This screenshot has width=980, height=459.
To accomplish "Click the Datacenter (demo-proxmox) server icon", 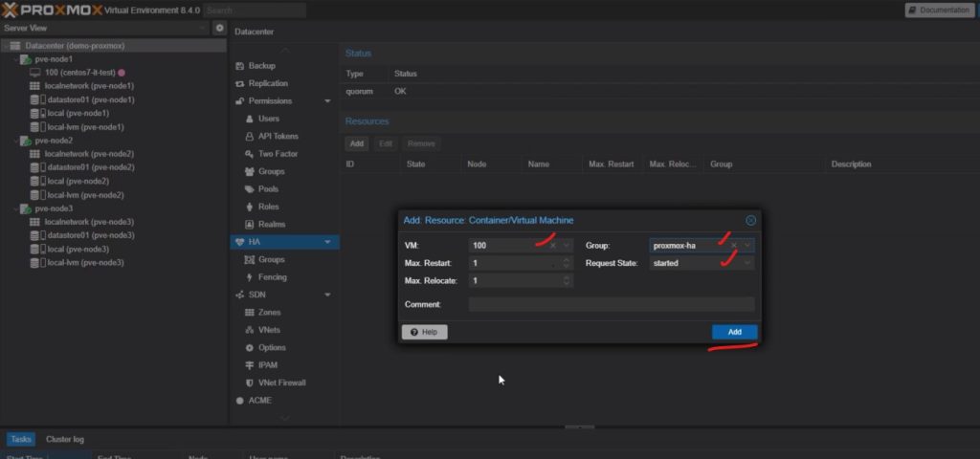I will (15, 46).
